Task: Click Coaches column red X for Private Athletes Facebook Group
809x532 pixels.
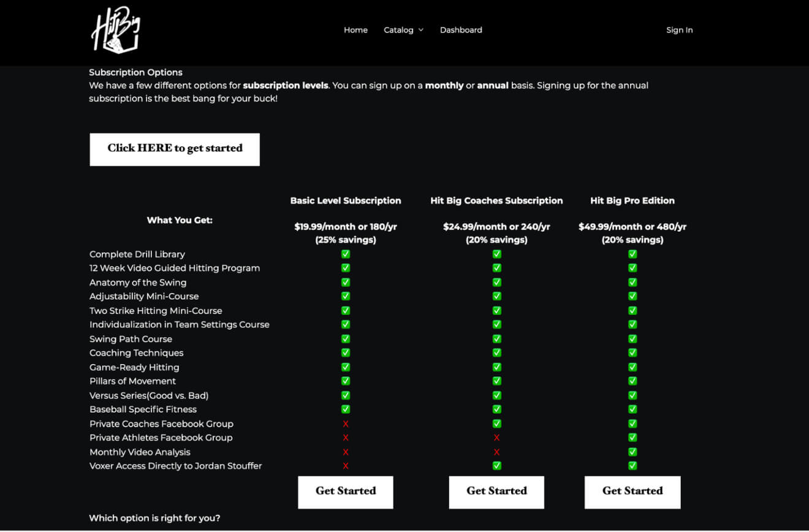Action: point(496,438)
